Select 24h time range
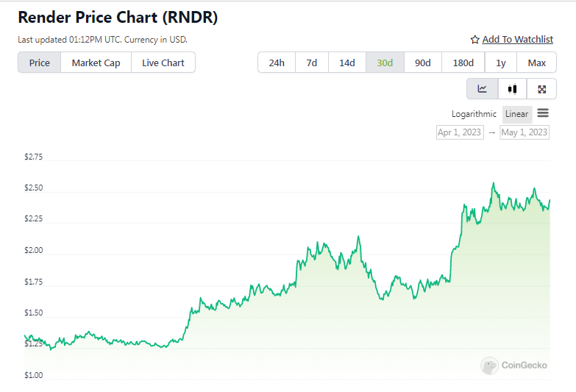Image resolution: width=576 pixels, height=392 pixels. [x=277, y=63]
